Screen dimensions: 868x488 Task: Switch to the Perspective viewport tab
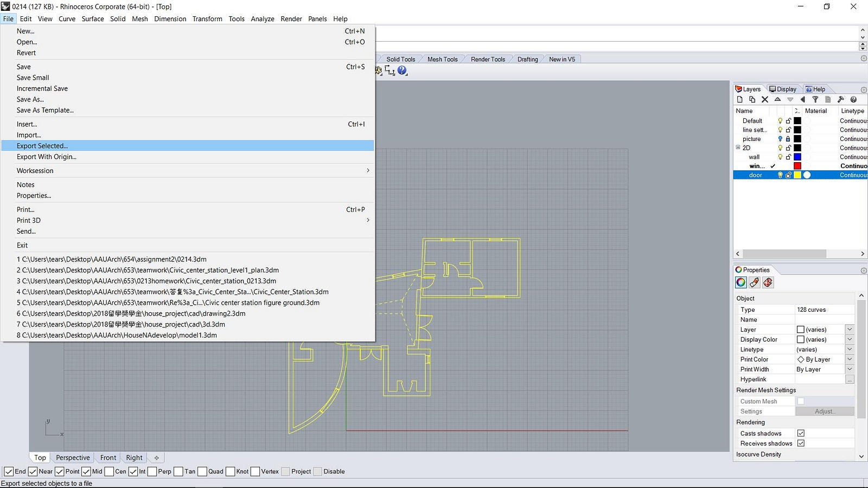pos(73,458)
